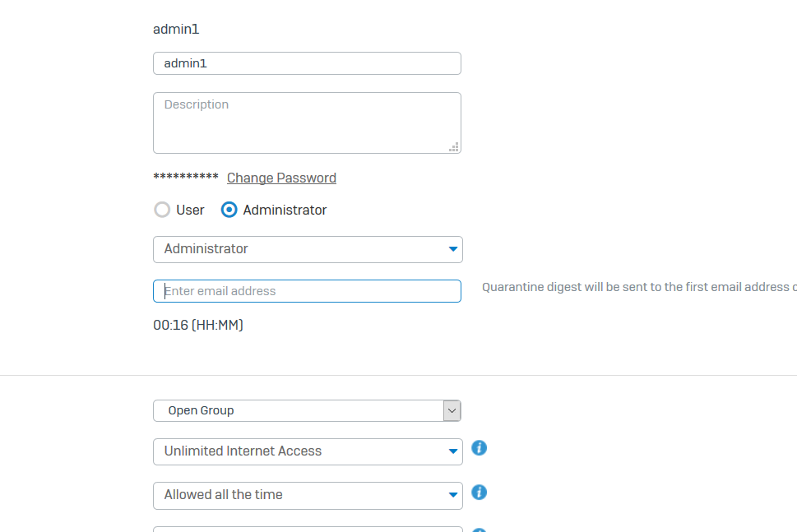The image size is (797, 532).
Task: Click the 00:16 (HH:MM) time value
Action: pos(198,325)
